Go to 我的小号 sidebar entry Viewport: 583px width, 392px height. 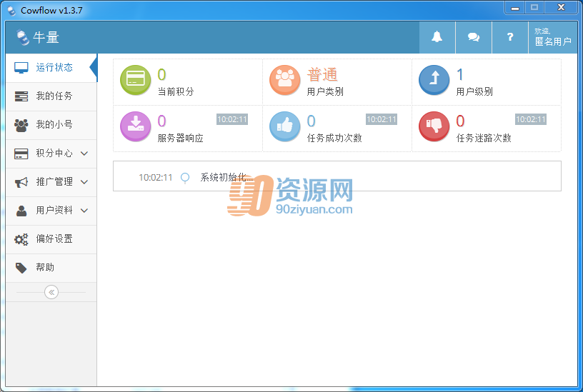[51, 125]
